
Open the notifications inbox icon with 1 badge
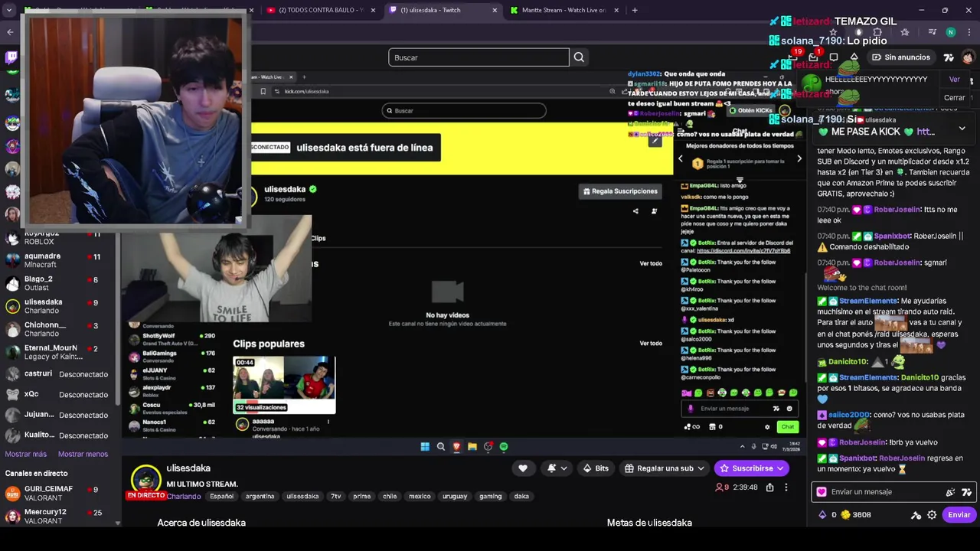click(813, 57)
